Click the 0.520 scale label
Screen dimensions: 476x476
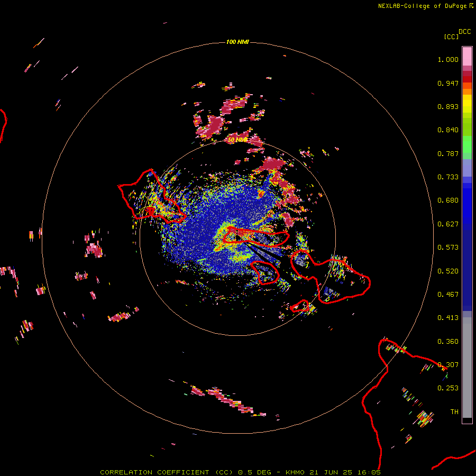pos(448,271)
